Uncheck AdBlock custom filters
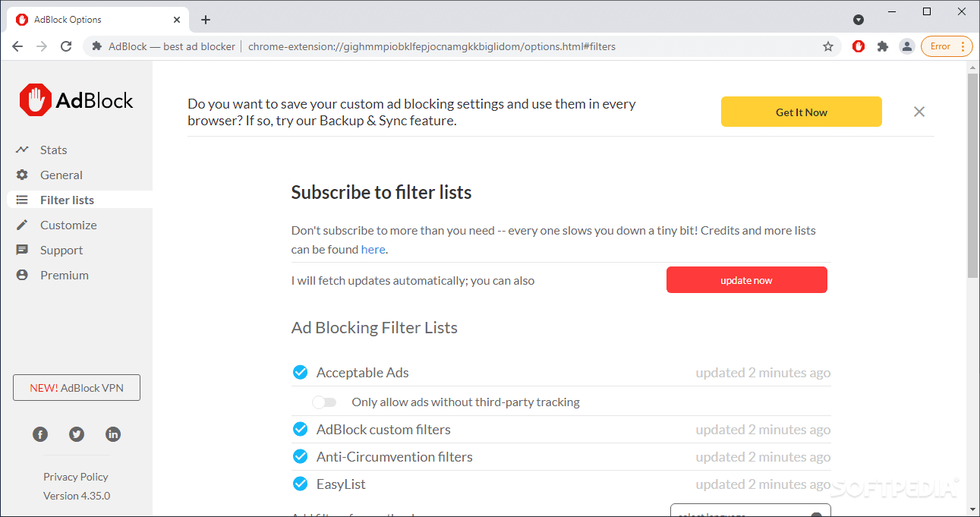980x517 pixels. pyautogui.click(x=300, y=429)
